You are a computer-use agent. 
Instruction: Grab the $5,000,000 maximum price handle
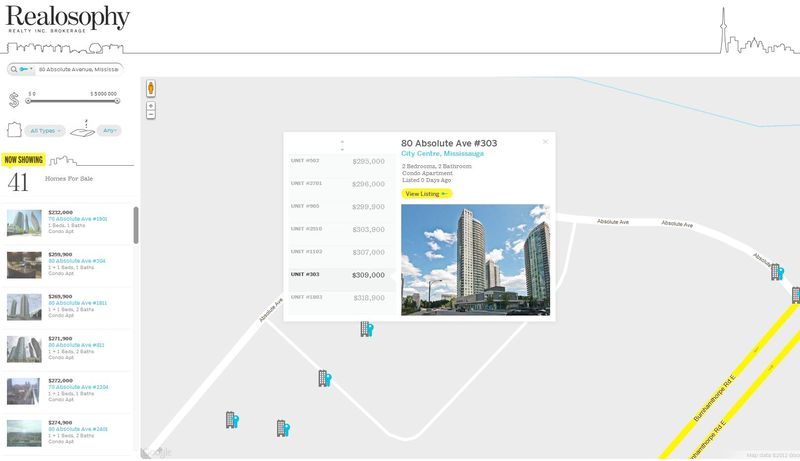pos(117,101)
